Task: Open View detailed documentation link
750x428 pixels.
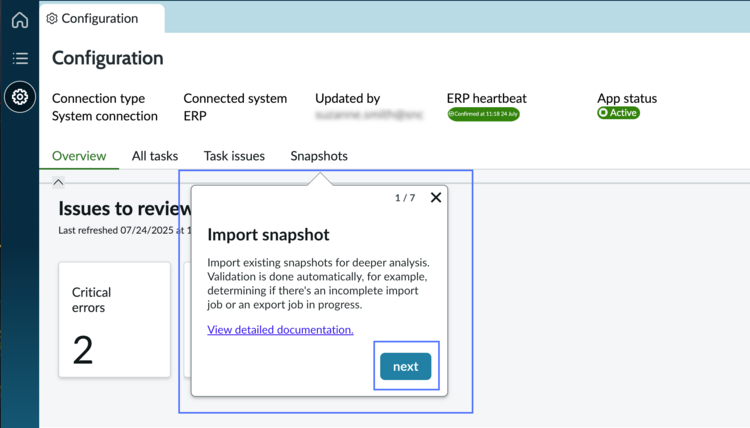Action: click(280, 329)
